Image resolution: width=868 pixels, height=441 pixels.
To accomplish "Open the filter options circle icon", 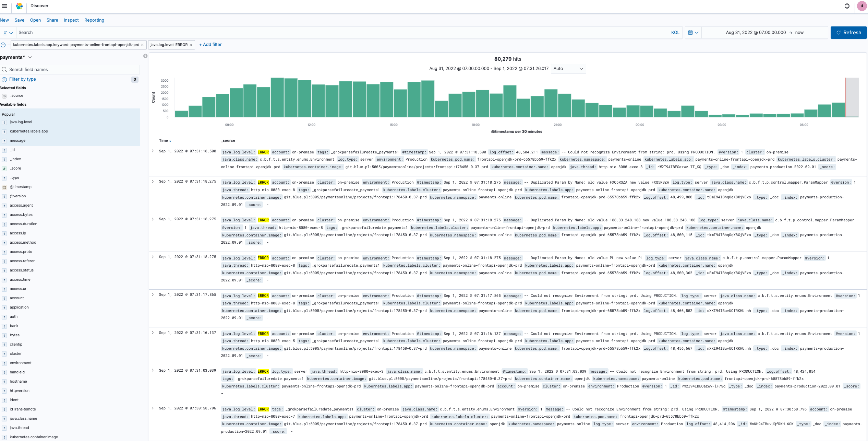I will click(3, 45).
